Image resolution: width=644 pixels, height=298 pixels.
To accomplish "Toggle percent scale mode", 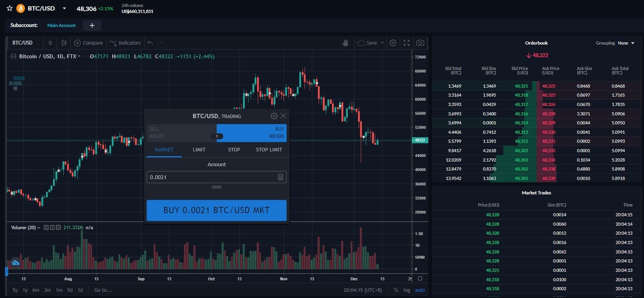I will (x=396, y=290).
